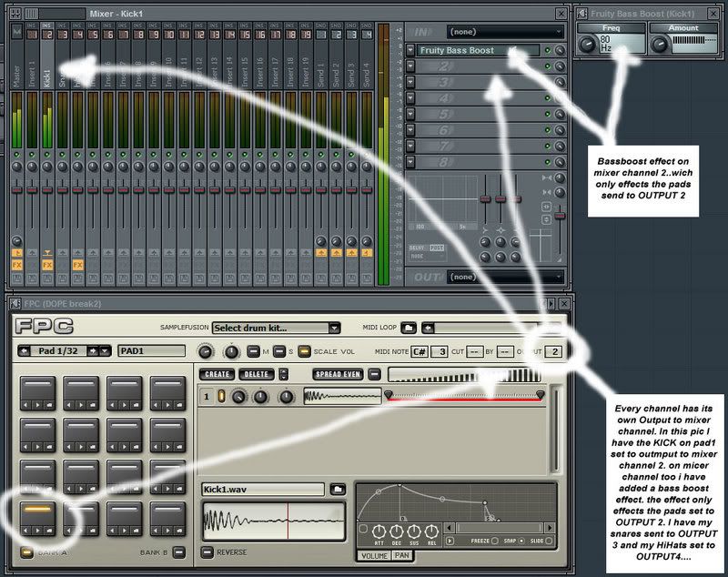
Task: Switch to Bank B pads
Action: click(x=179, y=552)
